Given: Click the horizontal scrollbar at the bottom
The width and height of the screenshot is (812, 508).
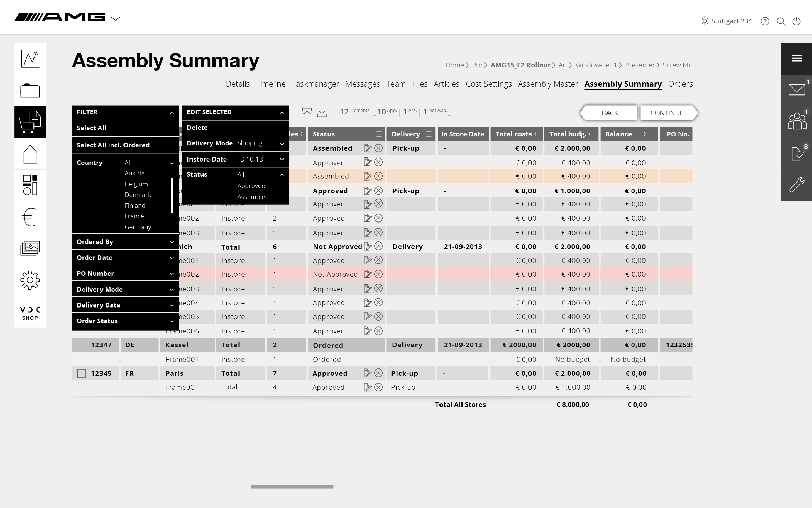Looking at the screenshot, I should tap(292, 487).
